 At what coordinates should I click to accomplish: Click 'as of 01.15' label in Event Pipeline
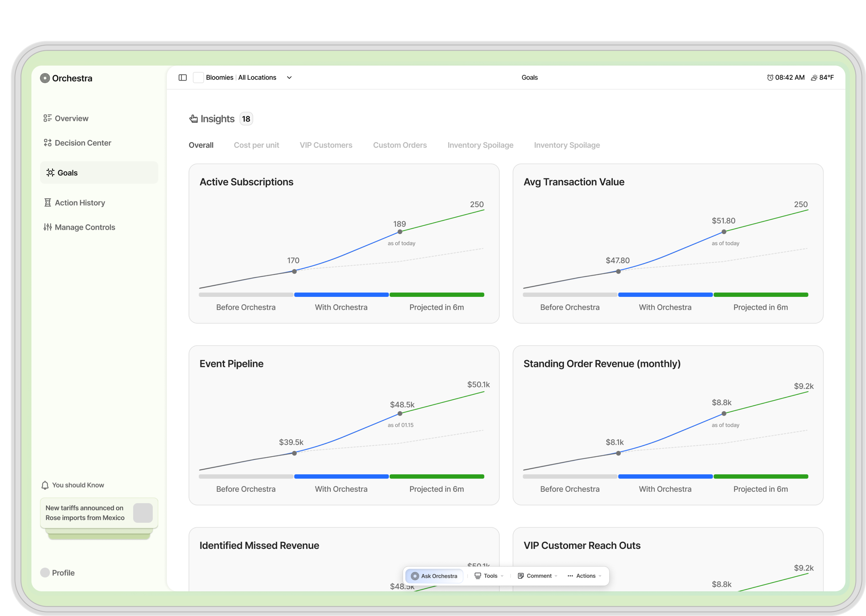coord(401,425)
